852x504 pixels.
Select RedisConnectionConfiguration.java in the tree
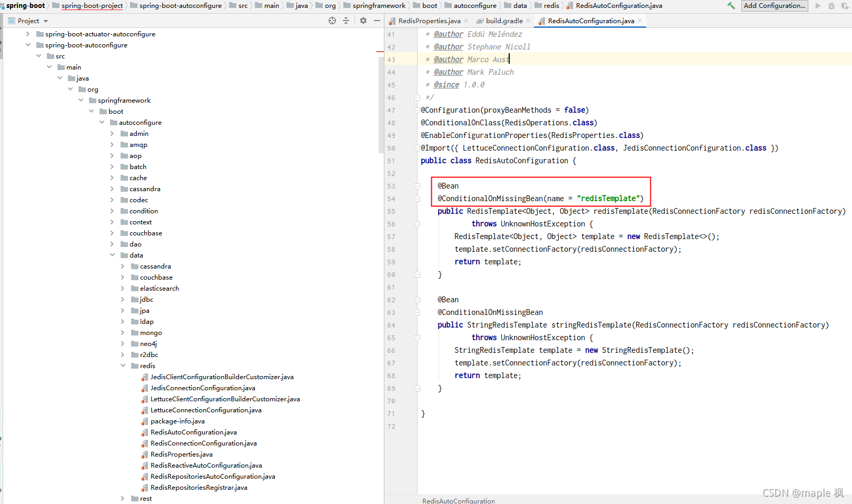[203, 443]
